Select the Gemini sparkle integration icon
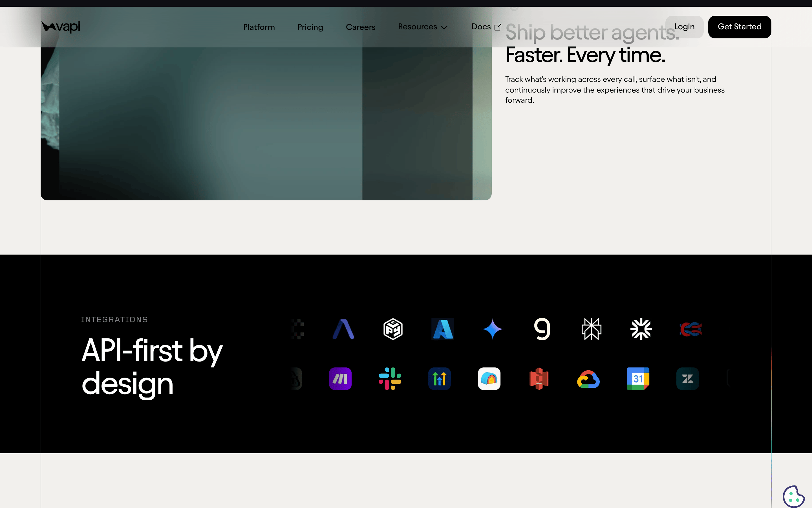Viewport: 812px width, 508px height. click(492, 329)
